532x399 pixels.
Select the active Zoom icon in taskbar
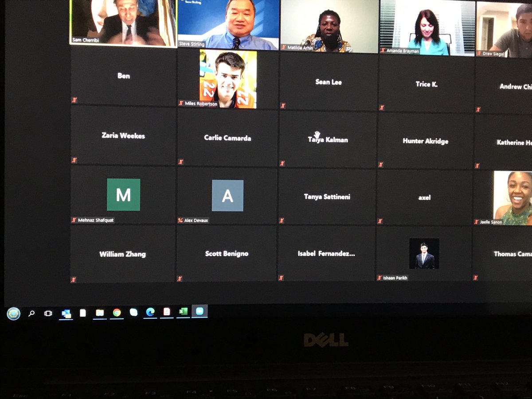click(199, 311)
